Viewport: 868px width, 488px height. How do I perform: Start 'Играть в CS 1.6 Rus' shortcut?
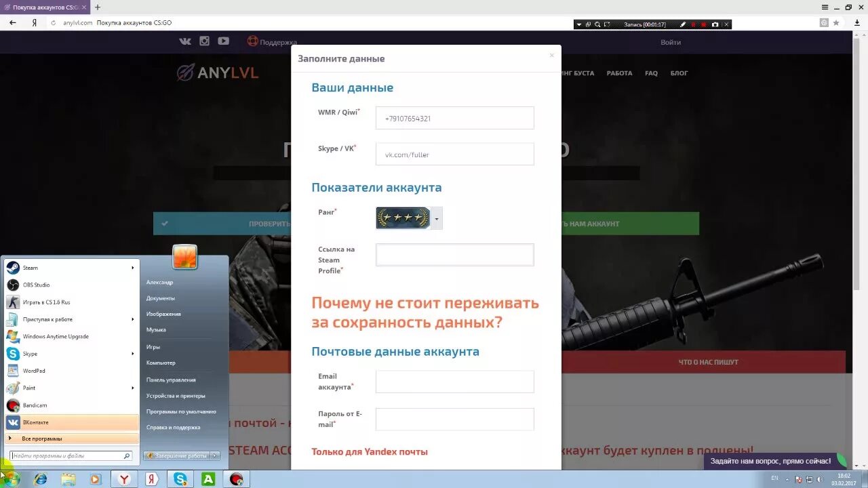click(71, 302)
